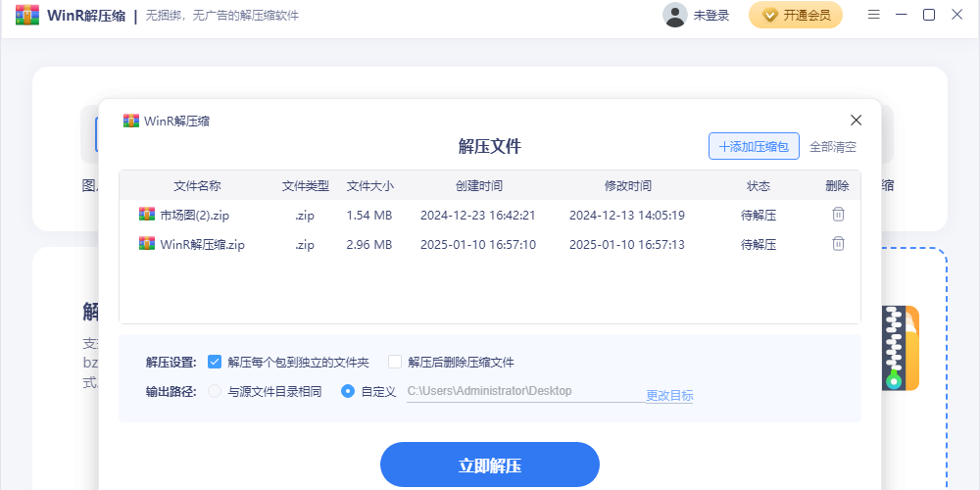Screen dimensions: 980x490
Task: Open the user avatar icon
Action: click(x=675, y=15)
